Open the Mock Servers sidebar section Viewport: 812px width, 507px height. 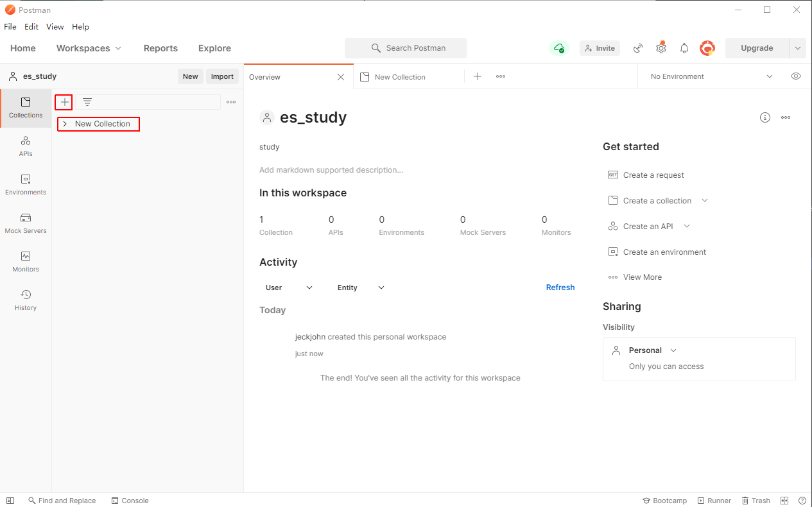pos(26,223)
